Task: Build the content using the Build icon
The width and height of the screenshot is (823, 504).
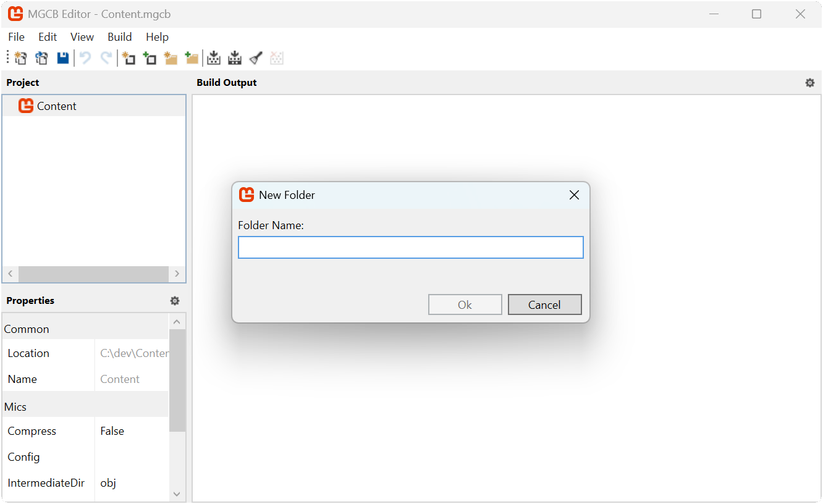Action: [213, 57]
